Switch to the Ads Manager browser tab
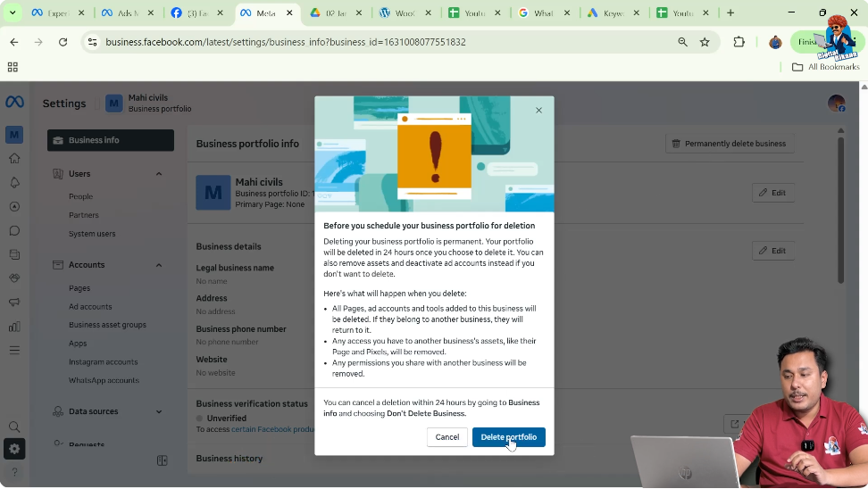Viewport: 868px width, 489px height. point(128,12)
